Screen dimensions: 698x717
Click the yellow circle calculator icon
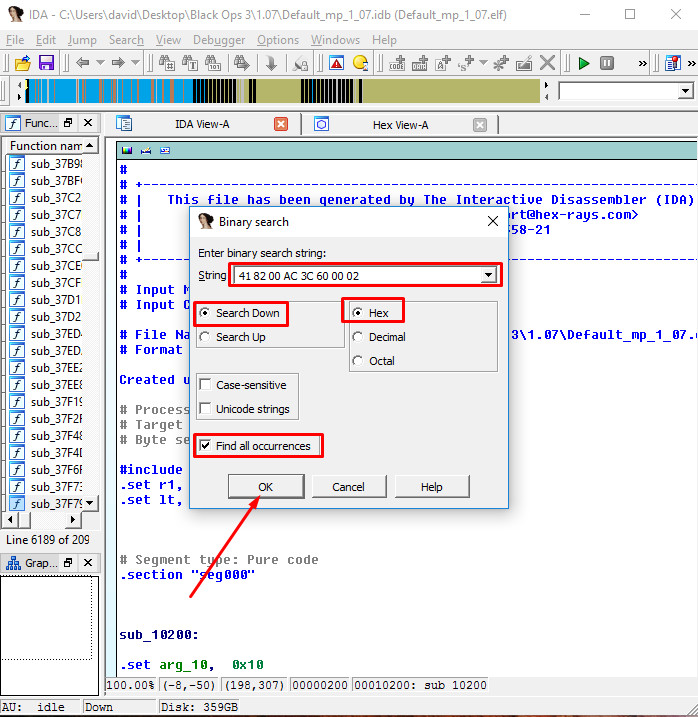360,63
